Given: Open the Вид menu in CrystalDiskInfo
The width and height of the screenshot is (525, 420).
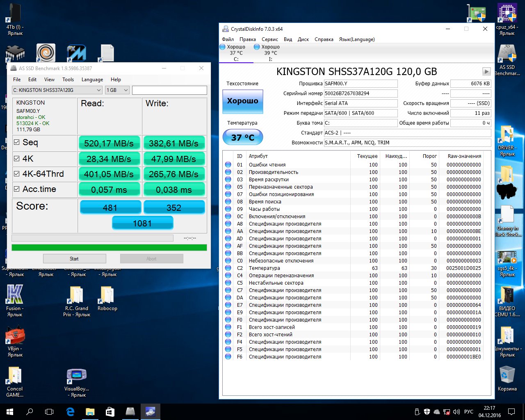Looking at the screenshot, I should 288,39.
